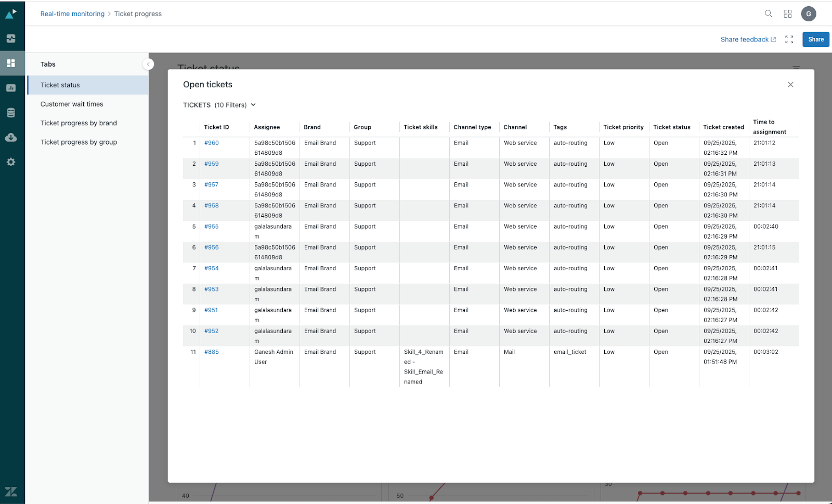Open the reports chart sidebar icon
This screenshot has height=504, width=832.
tap(11, 88)
